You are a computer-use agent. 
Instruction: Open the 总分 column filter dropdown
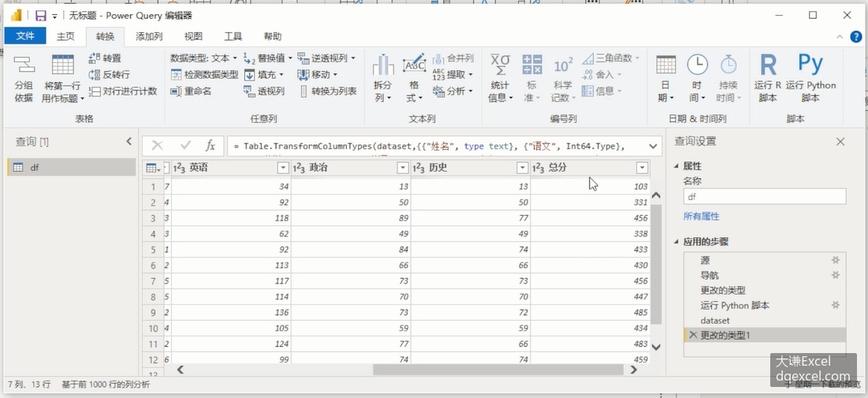click(643, 168)
